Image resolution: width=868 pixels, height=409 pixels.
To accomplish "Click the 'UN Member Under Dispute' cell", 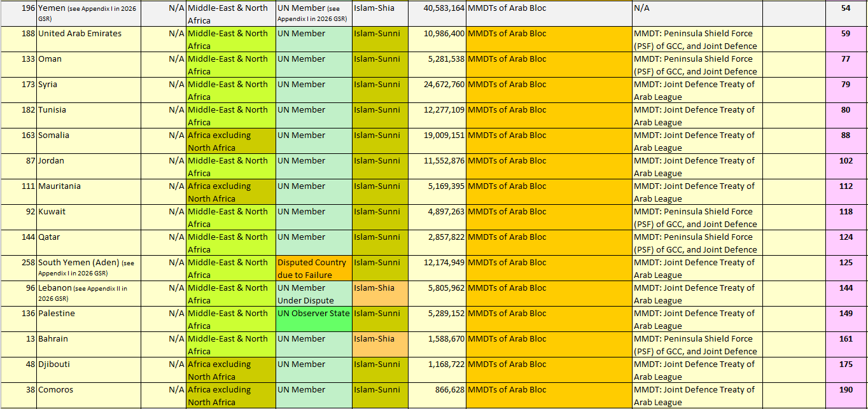I will (314, 294).
